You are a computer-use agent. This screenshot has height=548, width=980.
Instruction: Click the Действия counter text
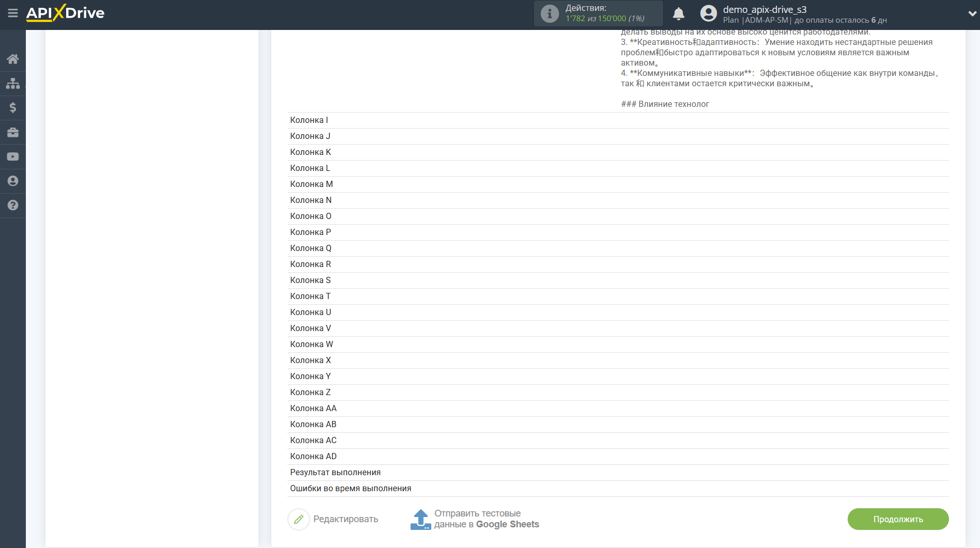[x=604, y=13]
